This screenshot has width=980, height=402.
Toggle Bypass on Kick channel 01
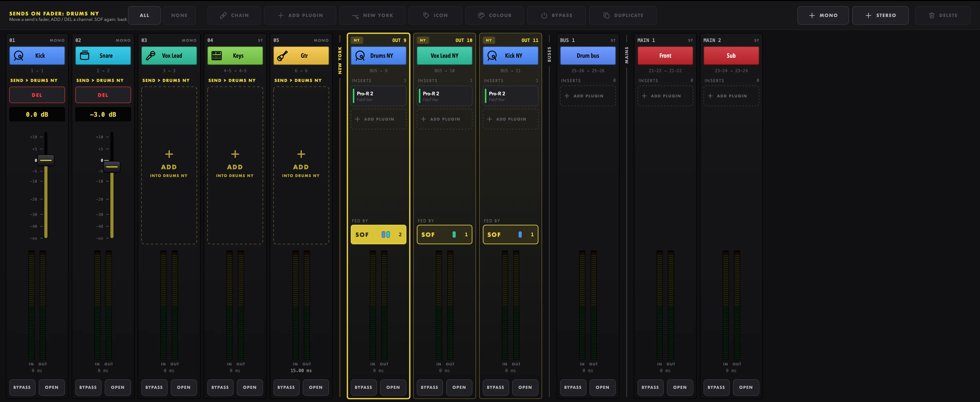22,388
